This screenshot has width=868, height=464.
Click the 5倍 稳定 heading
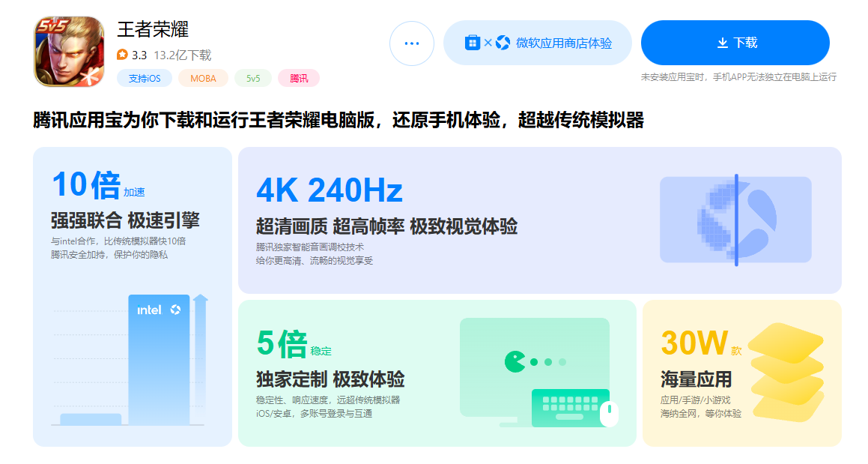coord(294,344)
